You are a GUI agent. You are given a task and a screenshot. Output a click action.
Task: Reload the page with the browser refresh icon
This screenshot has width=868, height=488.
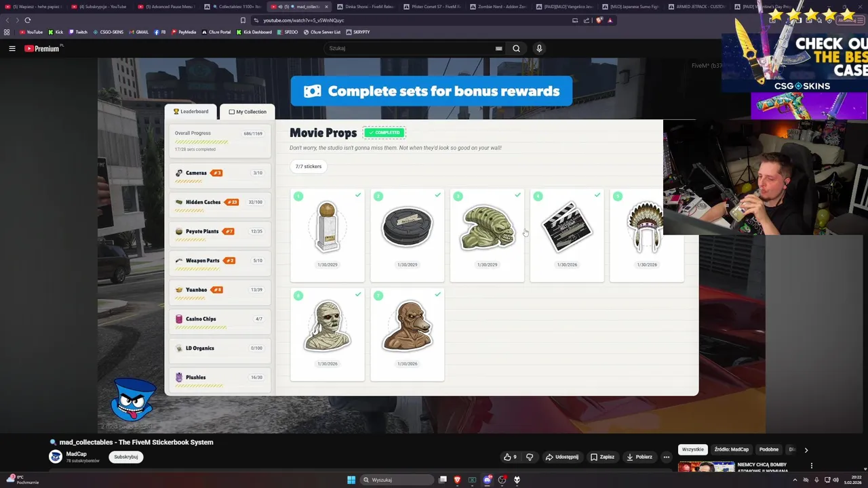(x=28, y=20)
